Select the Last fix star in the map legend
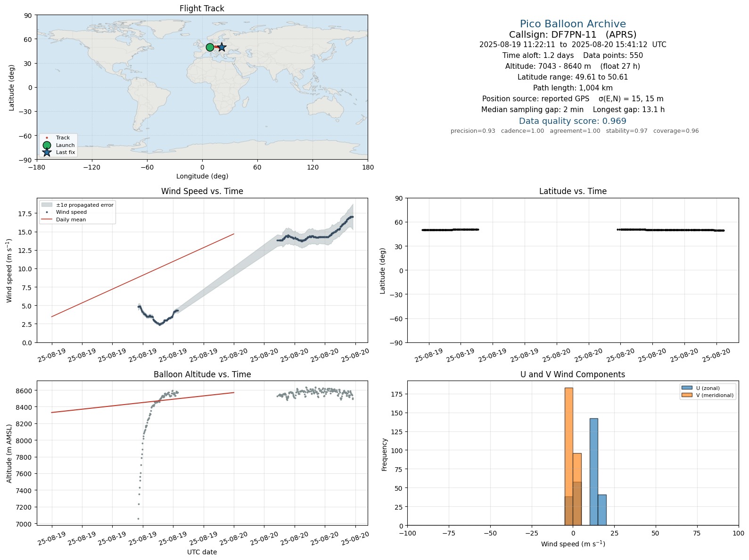 point(47,152)
